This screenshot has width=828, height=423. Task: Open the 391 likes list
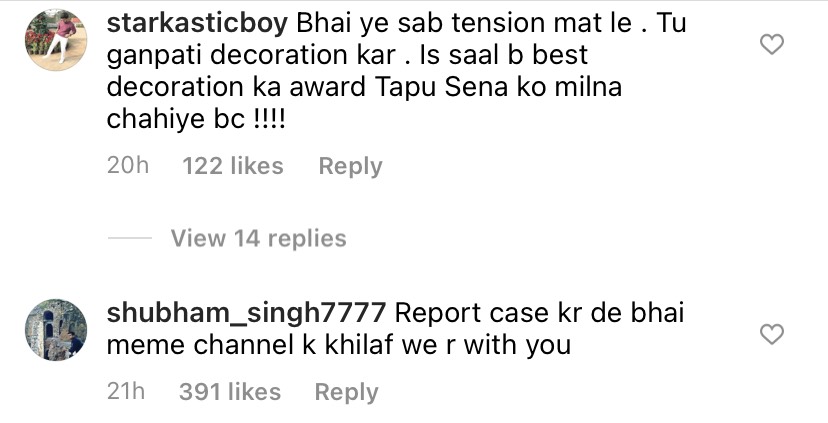point(230,392)
